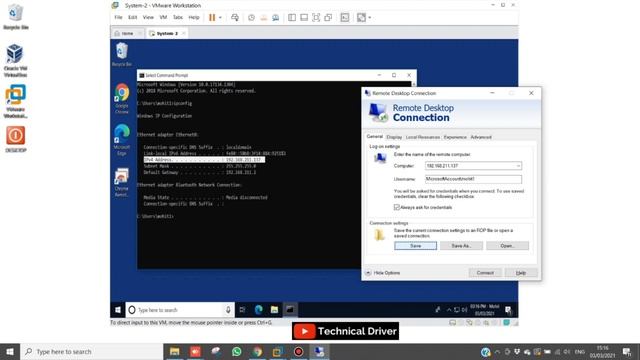Image resolution: width=640 pixels, height=360 pixels.
Task: Open the stretch guest dropdown arrow
Action: [370, 18]
